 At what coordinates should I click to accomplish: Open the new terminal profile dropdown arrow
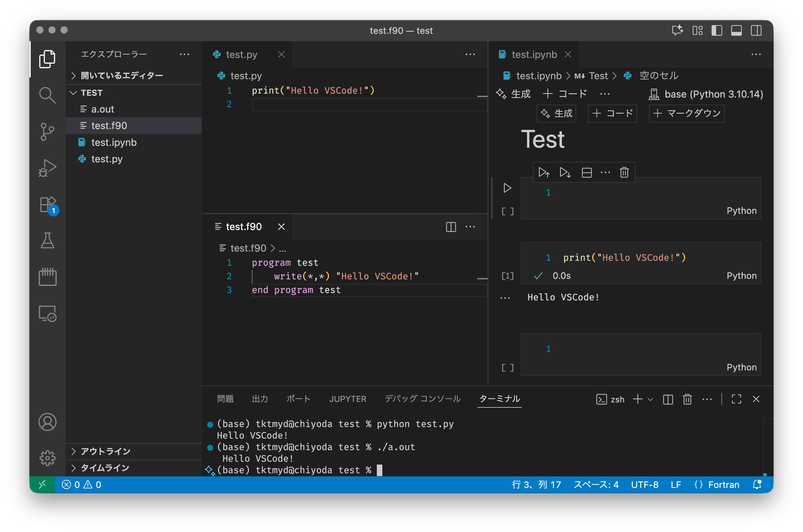650,399
